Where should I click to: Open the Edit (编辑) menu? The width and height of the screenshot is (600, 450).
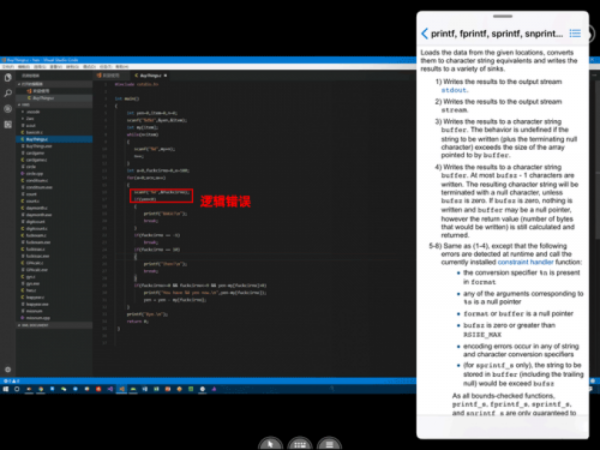point(24,67)
